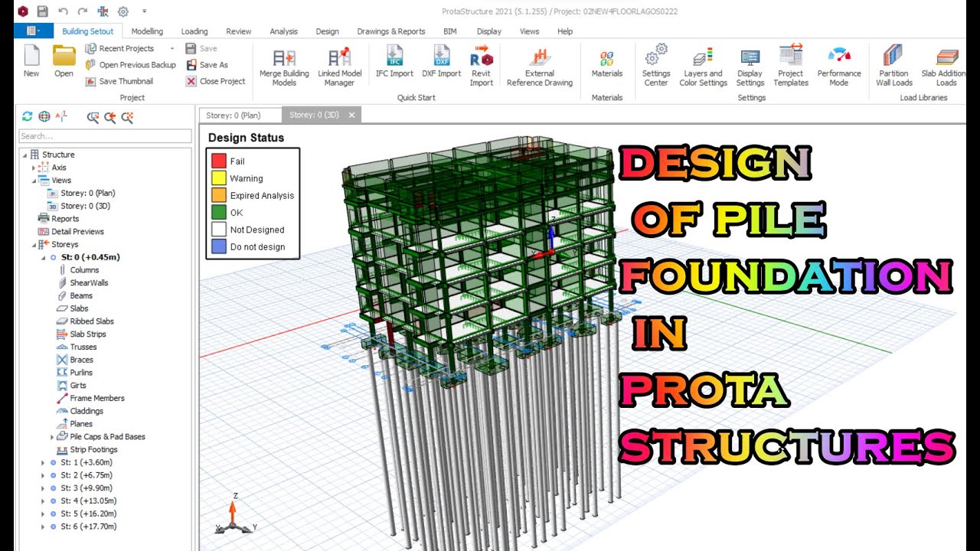Select Detail Previews in the tree
The width and height of the screenshot is (980, 551).
(77, 232)
